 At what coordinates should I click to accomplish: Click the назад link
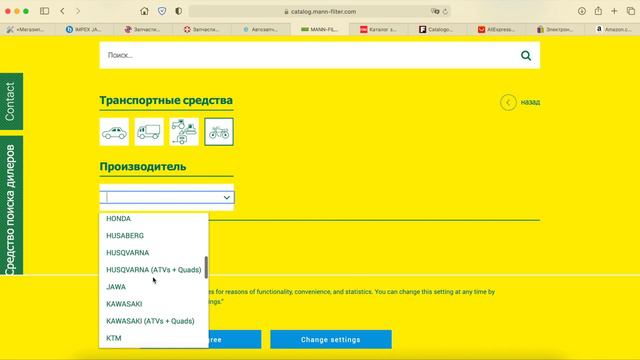pos(530,102)
